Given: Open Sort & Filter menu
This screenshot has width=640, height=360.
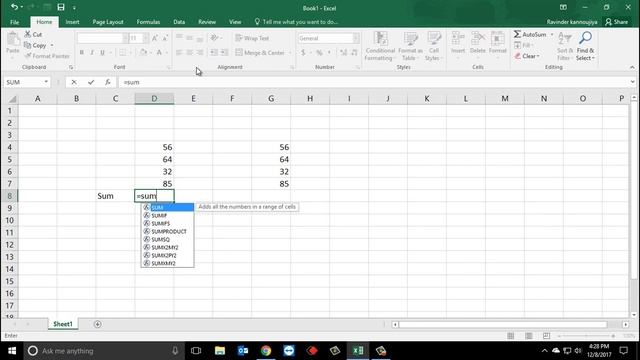Looking at the screenshot, I should click(565, 46).
